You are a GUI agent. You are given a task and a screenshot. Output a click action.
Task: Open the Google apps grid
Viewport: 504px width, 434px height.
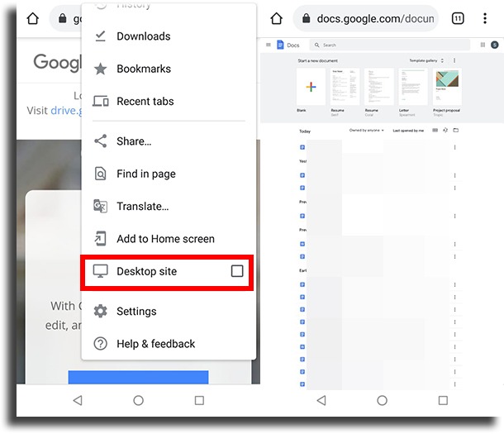pos(483,45)
